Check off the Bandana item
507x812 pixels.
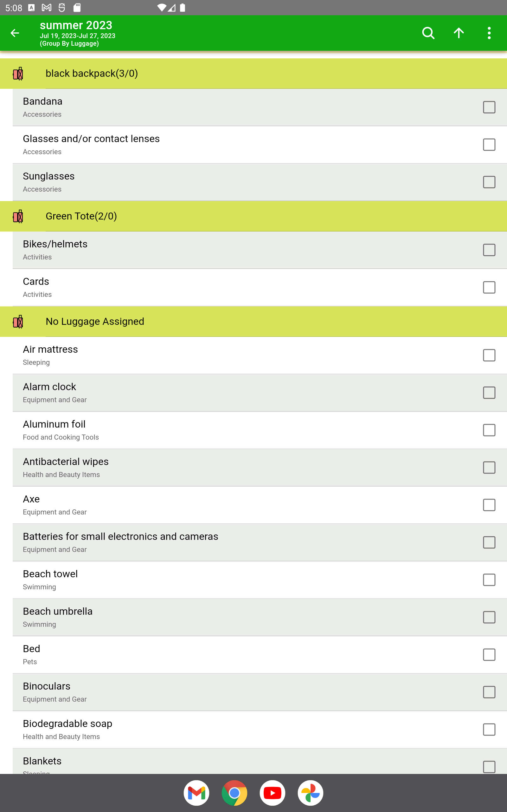[x=489, y=107]
